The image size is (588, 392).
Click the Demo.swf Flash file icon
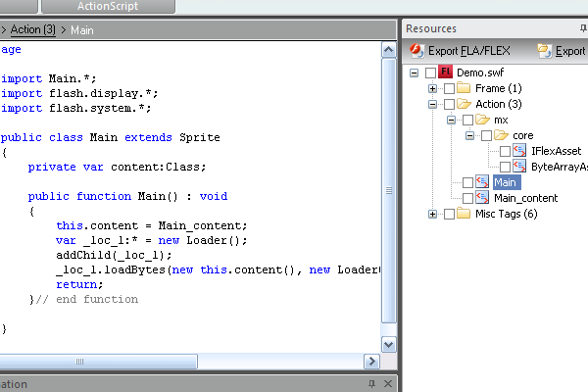pos(446,73)
